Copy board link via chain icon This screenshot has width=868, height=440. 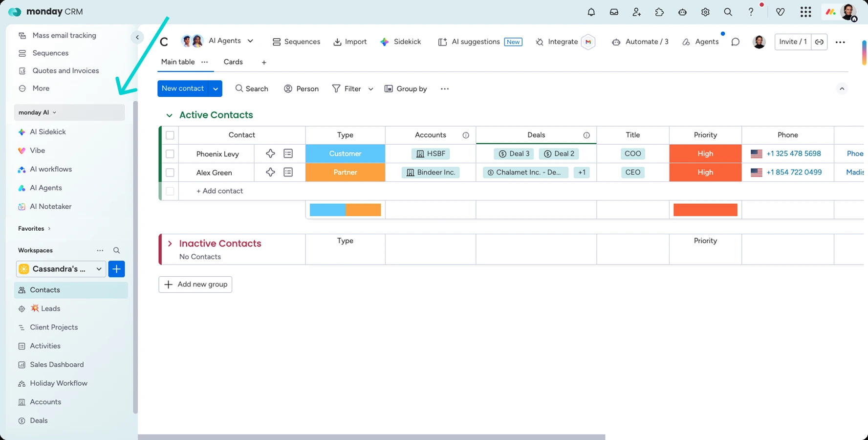(819, 42)
